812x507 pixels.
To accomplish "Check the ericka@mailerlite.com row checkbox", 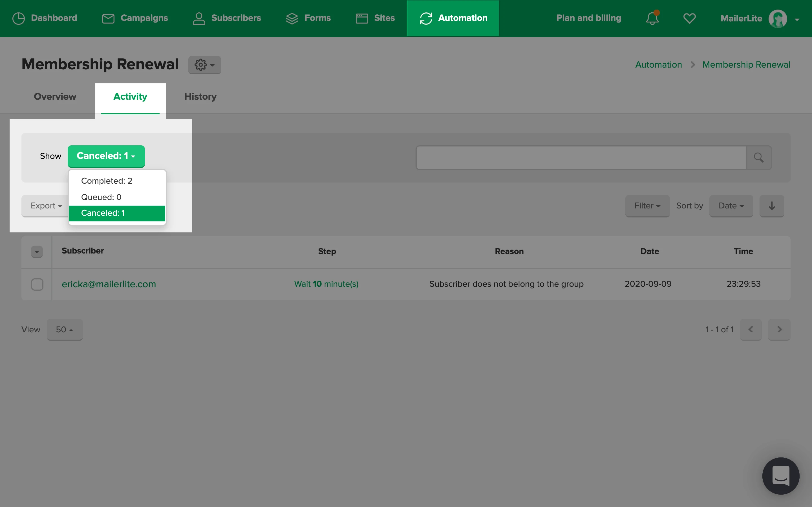I will click(x=37, y=284).
